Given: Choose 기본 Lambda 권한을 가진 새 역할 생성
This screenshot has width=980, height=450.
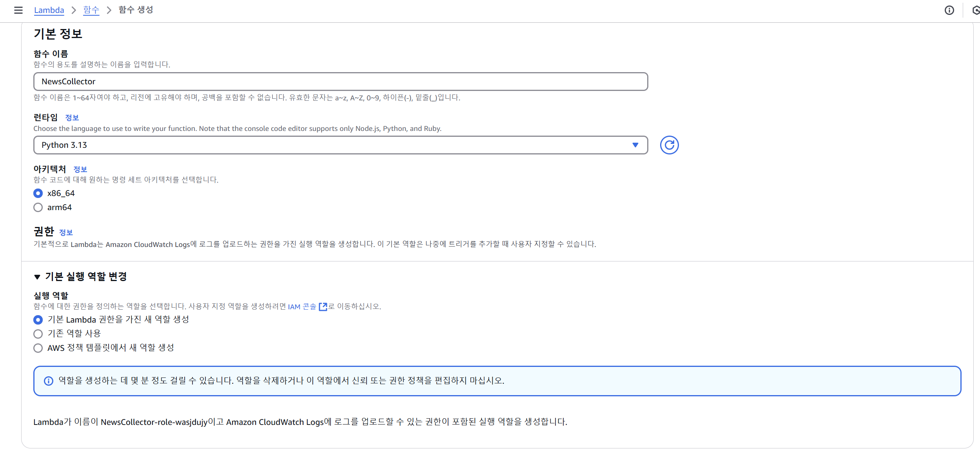Looking at the screenshot, I should click(38, 320).
